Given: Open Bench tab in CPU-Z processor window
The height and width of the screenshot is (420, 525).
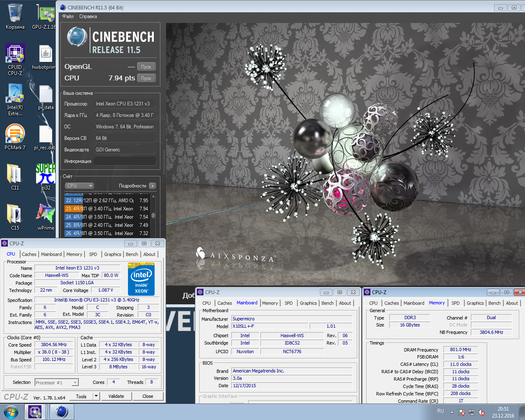Looking at the screenshot, I should tap(132, 254).
